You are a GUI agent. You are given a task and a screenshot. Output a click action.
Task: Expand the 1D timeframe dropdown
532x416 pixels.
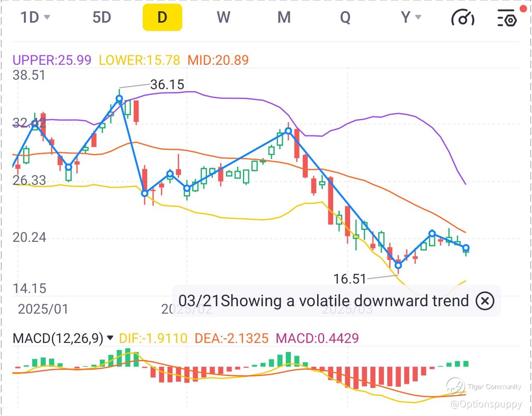pos(35,17)
